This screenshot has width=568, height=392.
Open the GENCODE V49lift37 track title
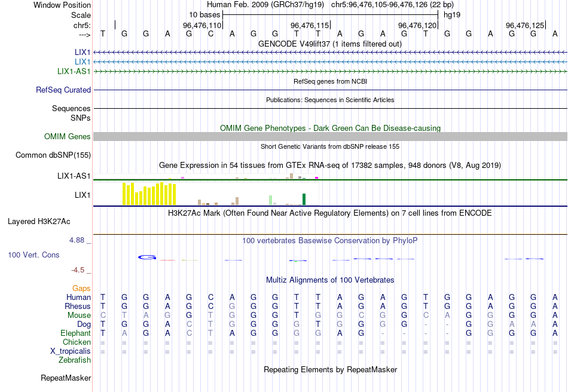pyautogui.click(x=330, y=44)
